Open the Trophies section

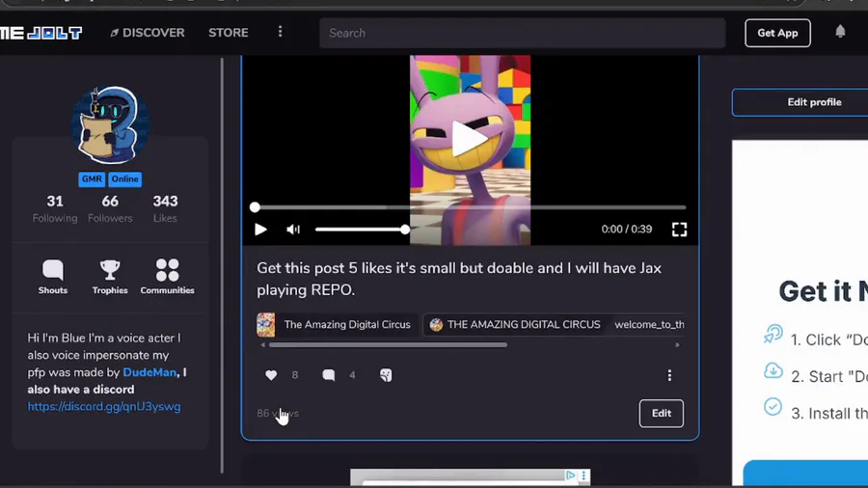(110, 277)
